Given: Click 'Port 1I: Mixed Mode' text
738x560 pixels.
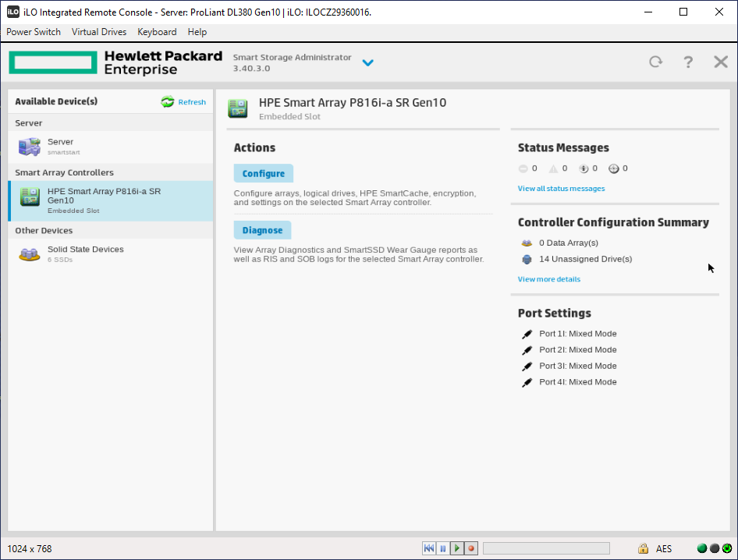Looking at the screenshot, I should [x=577, y=334].
